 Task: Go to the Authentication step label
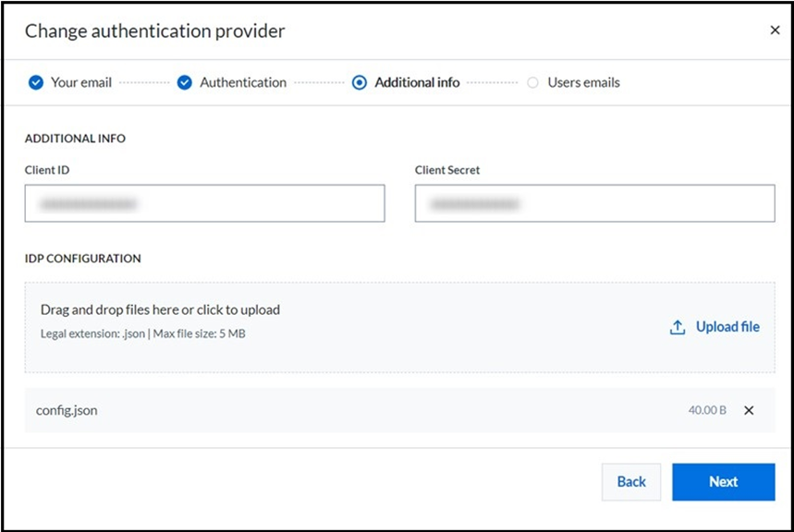click(x=243, y=82)
